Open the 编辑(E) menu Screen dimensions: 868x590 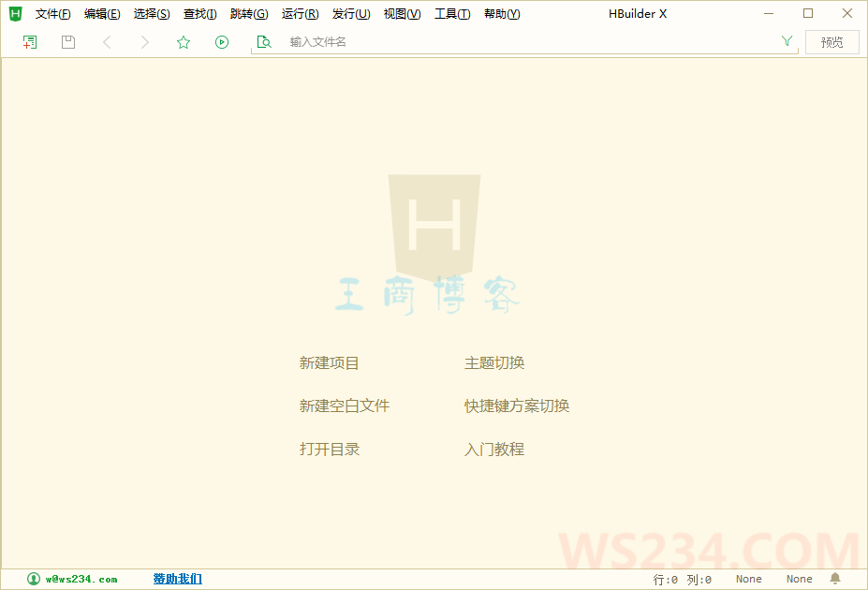[x=102, y=14]
